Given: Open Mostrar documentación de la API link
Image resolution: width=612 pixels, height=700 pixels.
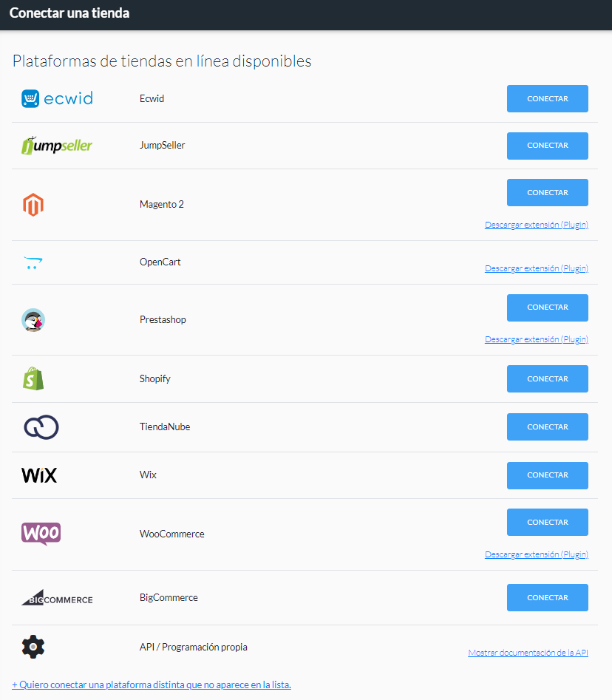Looking at the screenshot, I should click(x=528, y=653).
